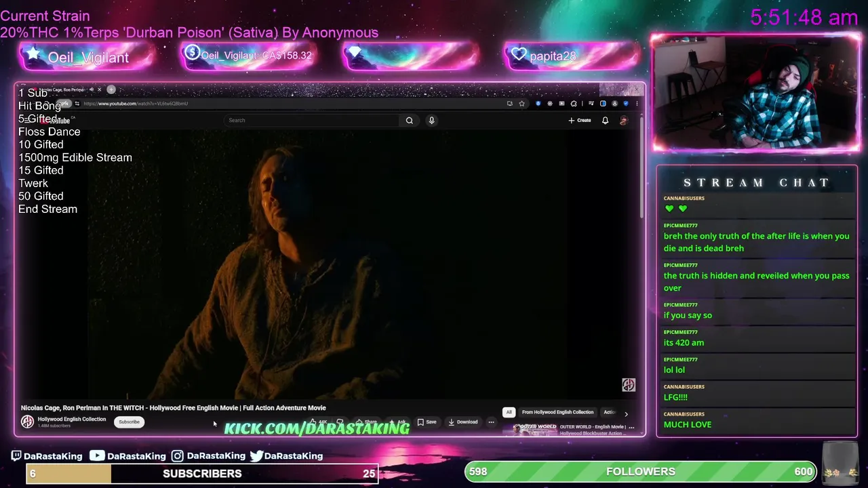Like the video with thumbs-up 44K
The width and height of the screenshot is (868, 488).
pyautogui.click(x=319, y=422)
